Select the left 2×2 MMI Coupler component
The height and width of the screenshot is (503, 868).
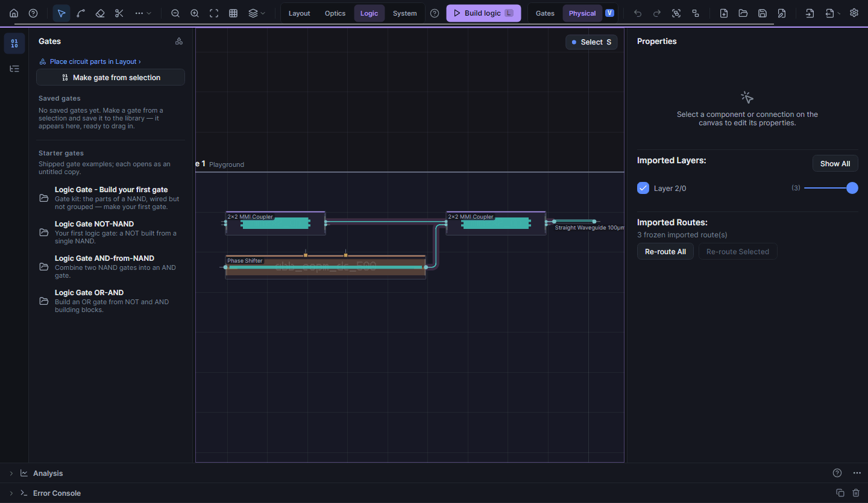275,223
